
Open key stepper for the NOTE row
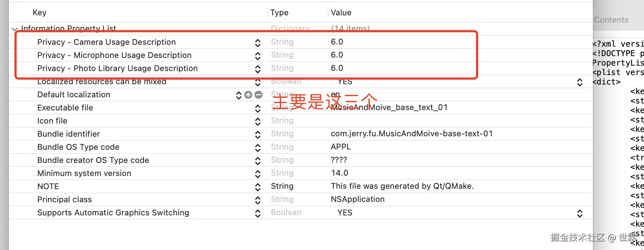[x=258, y=187]
